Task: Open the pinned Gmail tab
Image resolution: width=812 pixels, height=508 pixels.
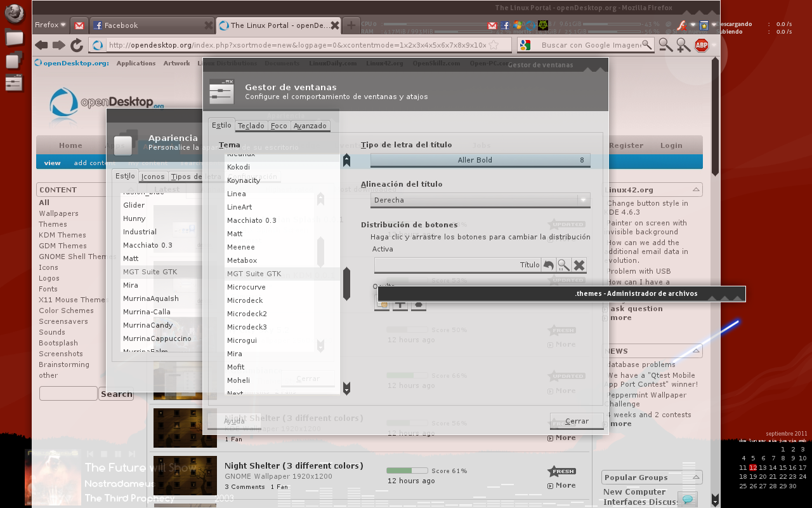Action: coord(79,25)
